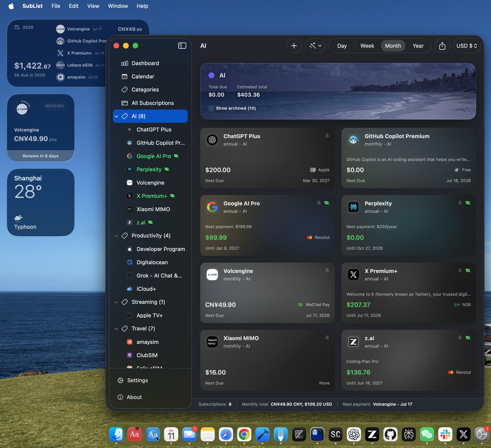This screenshot has width=491, height=448.
Task: Open Calendar in the sidebar
Action: 150,76
